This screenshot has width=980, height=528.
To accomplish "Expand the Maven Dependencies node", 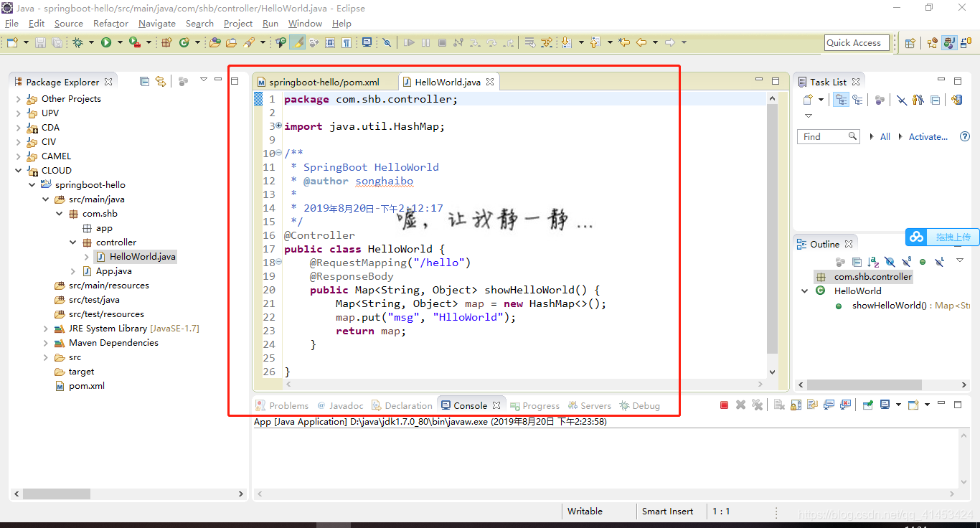I will (x=46, y=343).
